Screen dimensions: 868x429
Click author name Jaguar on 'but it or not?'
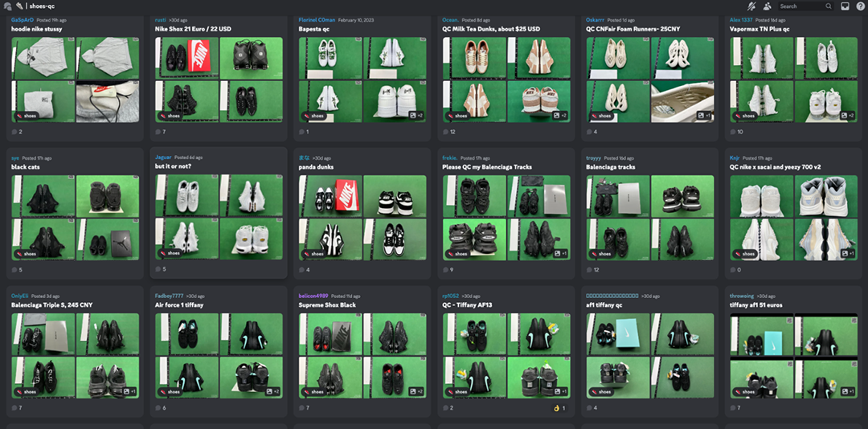pyautogui.click(x=163, y=157)
